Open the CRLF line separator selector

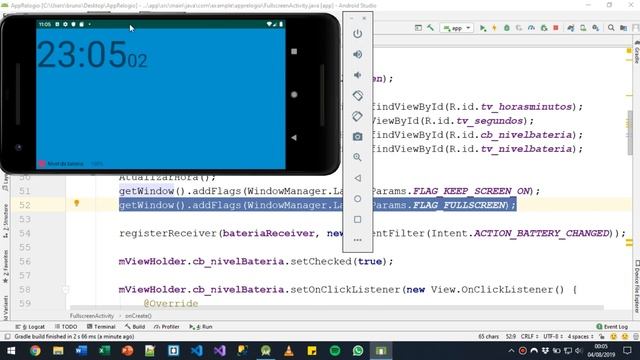click(x=529, y=337)
